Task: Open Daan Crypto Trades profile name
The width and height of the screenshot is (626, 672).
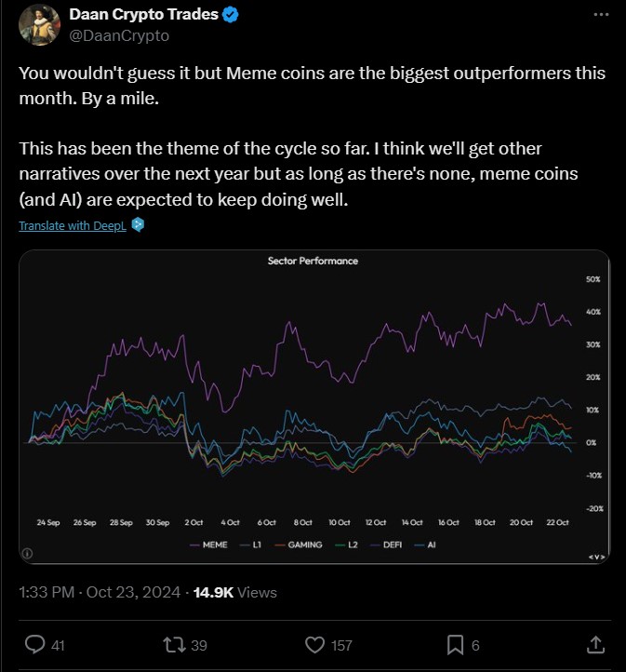Action: [144, 15]
